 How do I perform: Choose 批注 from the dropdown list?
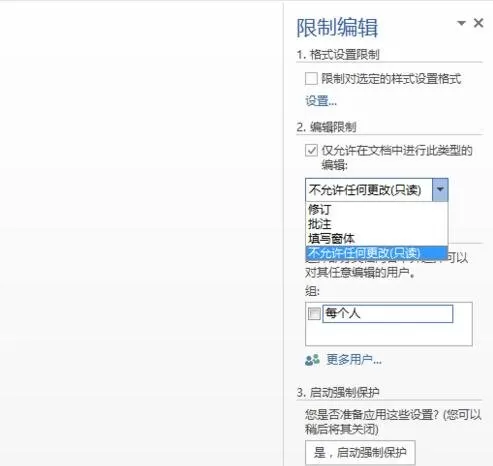376,224
